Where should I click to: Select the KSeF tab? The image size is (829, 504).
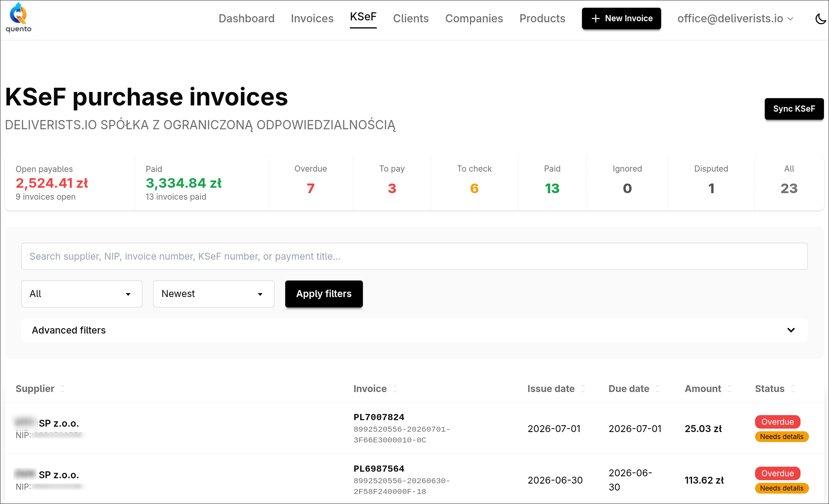point(363,17)
